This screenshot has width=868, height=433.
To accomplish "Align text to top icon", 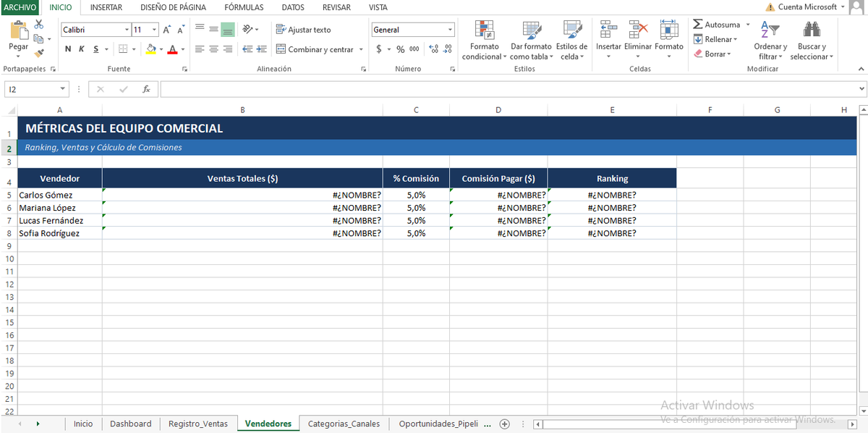I will [x=200, y=29].
